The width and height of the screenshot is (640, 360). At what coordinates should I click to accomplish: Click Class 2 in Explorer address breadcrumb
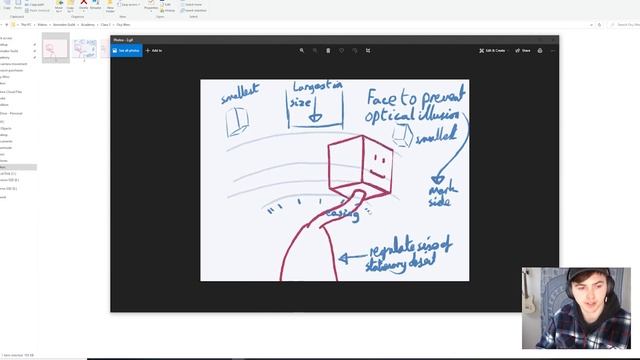[106, 25]
